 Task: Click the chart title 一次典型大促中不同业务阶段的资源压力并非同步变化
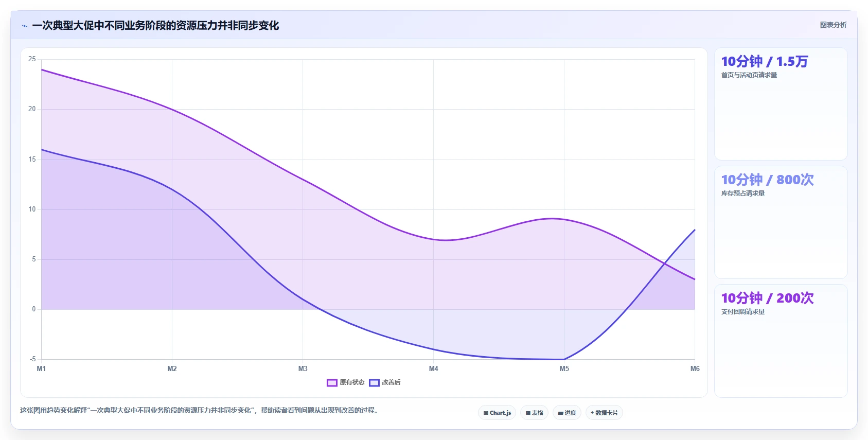[x=155, y=25]
